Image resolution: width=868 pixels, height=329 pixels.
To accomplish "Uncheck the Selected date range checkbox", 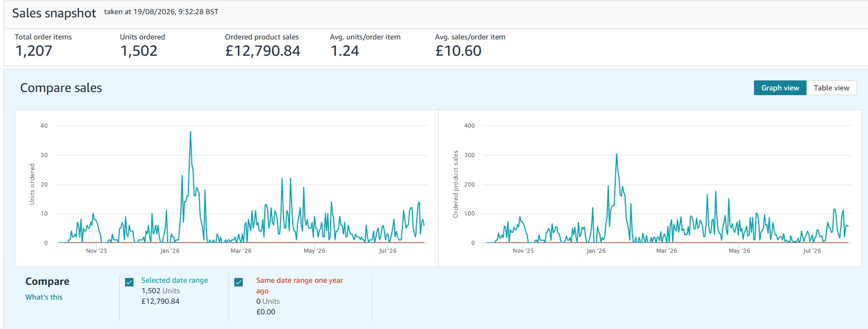I will point(129,282).
